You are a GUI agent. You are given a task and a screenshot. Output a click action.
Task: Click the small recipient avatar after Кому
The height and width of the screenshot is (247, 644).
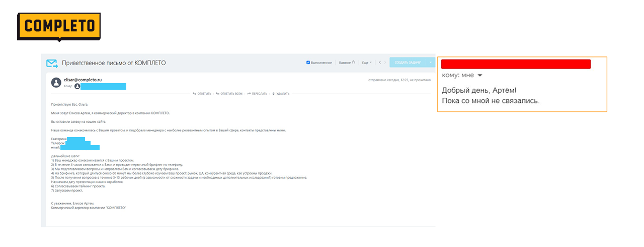(77, 87)
